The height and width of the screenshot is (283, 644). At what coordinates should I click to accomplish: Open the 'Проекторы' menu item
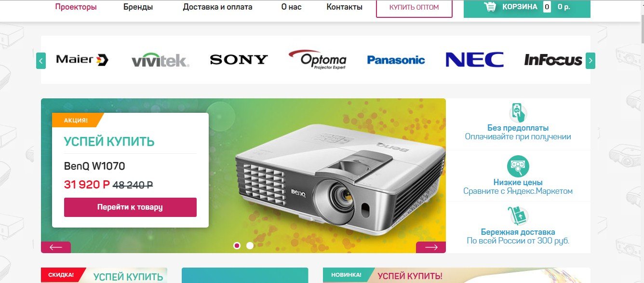[x=76, y=7]
